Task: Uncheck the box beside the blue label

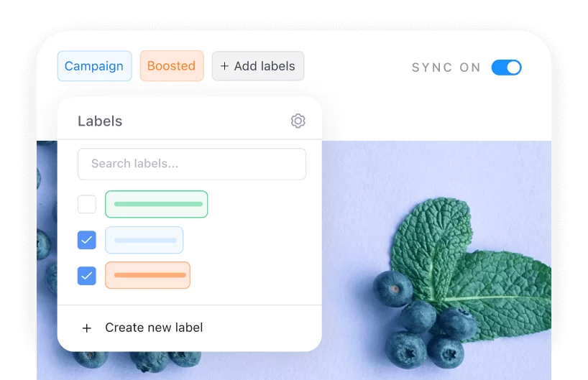Action: [87, 240]
